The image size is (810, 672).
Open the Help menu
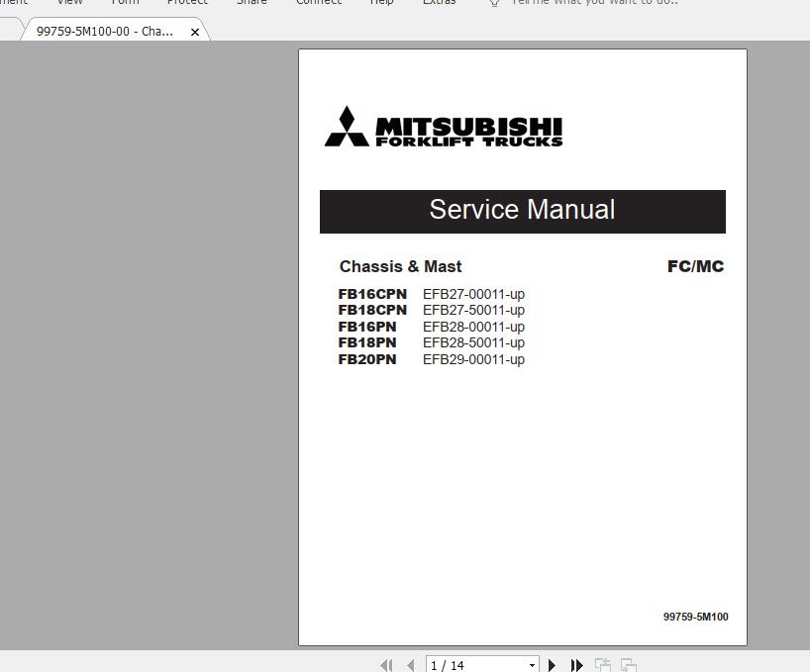pos(382,2)
